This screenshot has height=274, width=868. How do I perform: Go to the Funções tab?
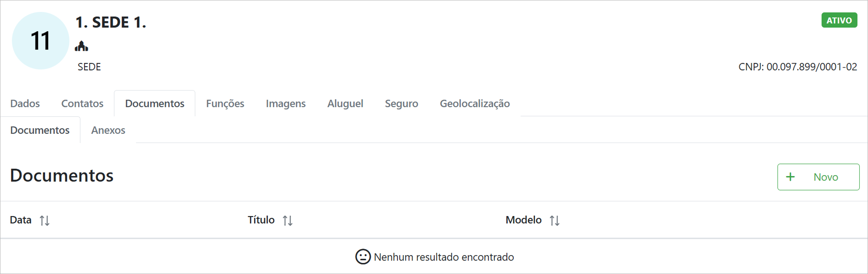point(225,103)
